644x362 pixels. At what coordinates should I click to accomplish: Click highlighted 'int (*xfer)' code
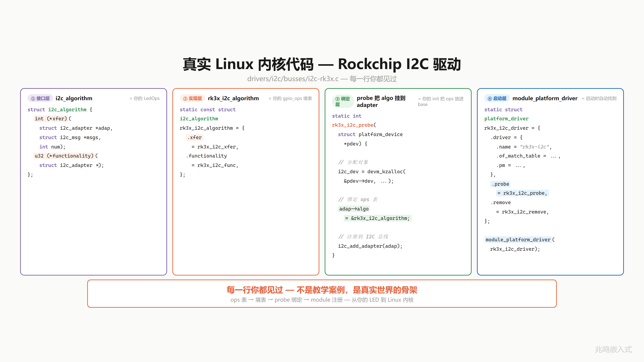[51, 119]
